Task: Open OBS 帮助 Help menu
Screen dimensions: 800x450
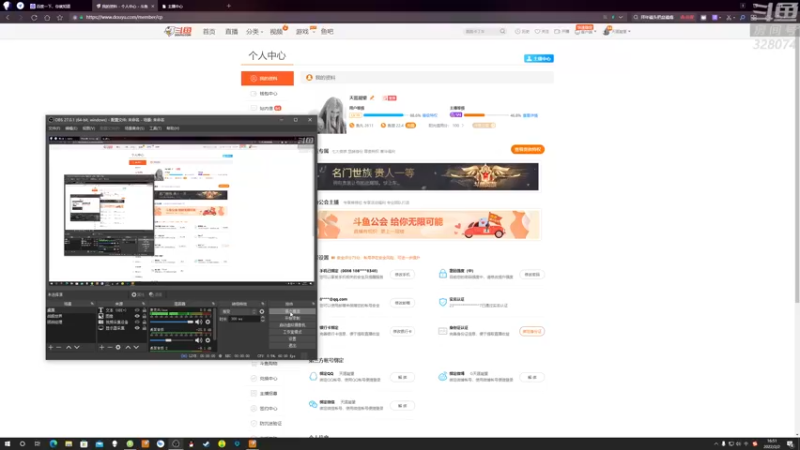Action: [172, 128]
